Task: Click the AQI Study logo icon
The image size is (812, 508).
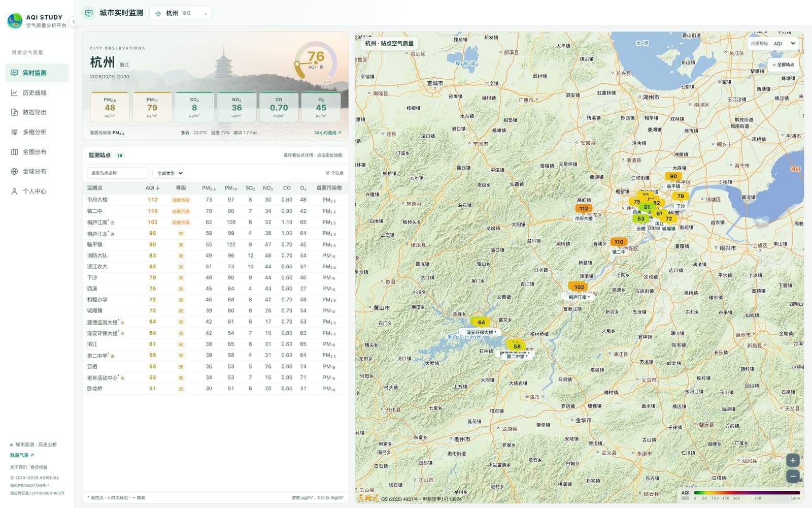Action: click(14, 21)
